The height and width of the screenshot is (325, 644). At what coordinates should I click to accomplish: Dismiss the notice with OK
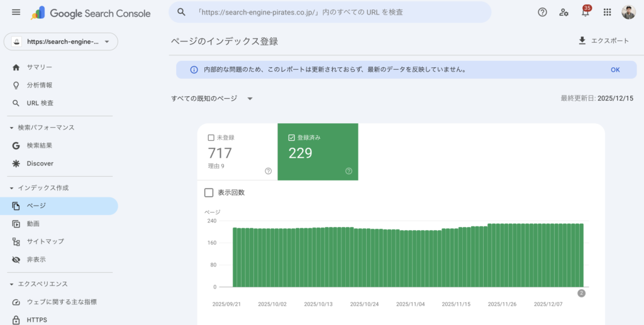(x=615, y=70)
